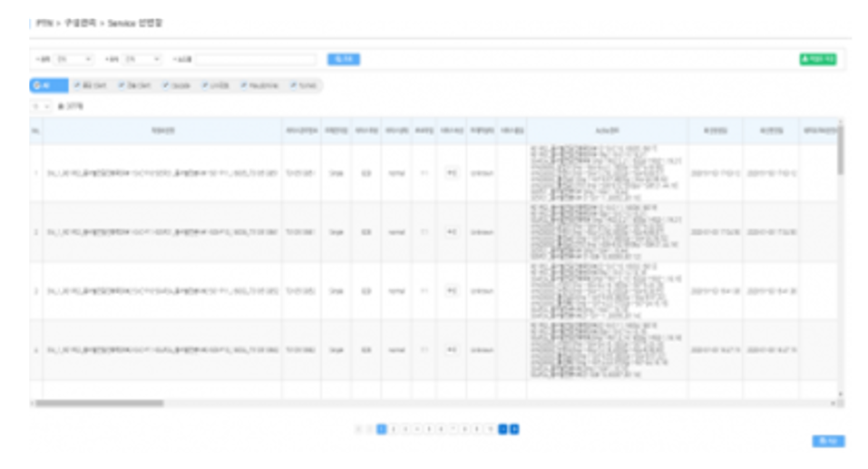868x469 pixels.
Task: Click the 'unknown' cell in row 2
Action: point(482,232)
